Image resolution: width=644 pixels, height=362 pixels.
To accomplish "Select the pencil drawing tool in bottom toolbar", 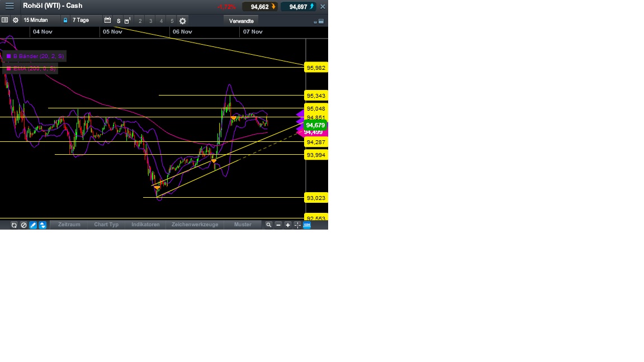I will pyautogui.click(x=33, y=225).
